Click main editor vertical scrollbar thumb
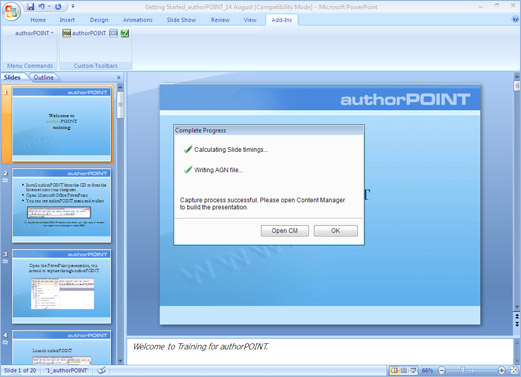Screen dimensions: 521x377 point(517,85)
